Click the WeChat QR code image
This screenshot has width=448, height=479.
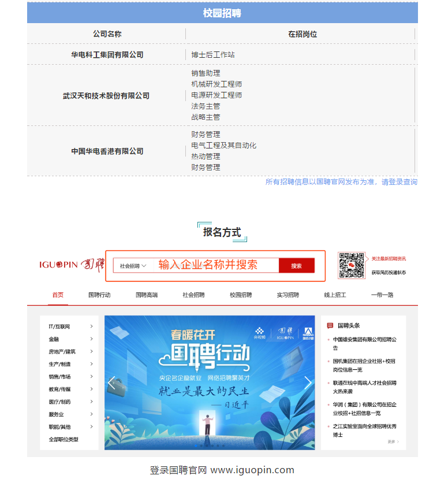351,265
